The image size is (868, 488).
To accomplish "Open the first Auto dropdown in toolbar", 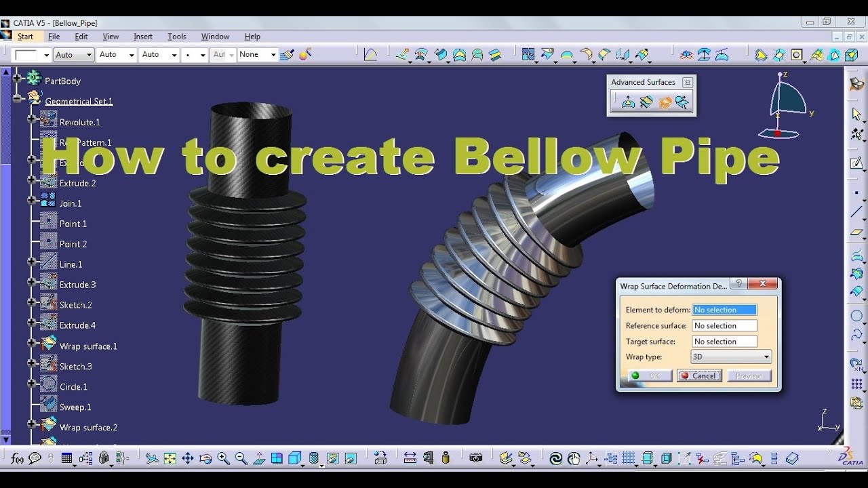I will click(73, 55).
